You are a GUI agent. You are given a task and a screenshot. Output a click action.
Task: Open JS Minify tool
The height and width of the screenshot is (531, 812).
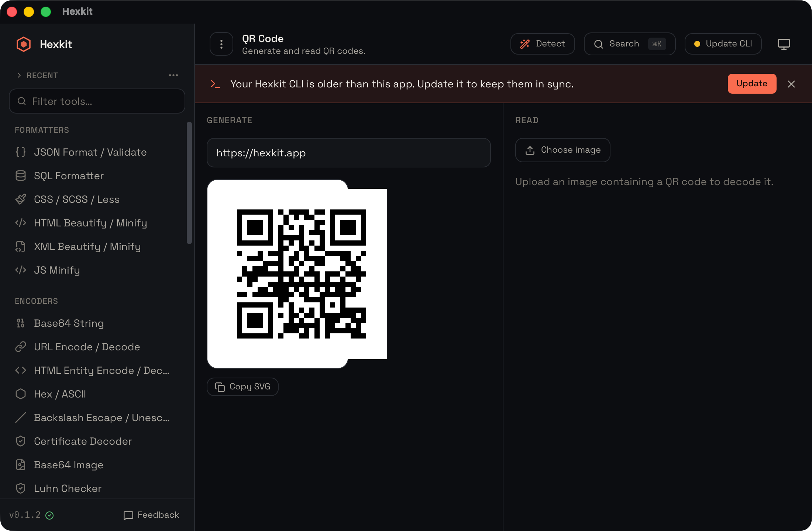(97, 270)
